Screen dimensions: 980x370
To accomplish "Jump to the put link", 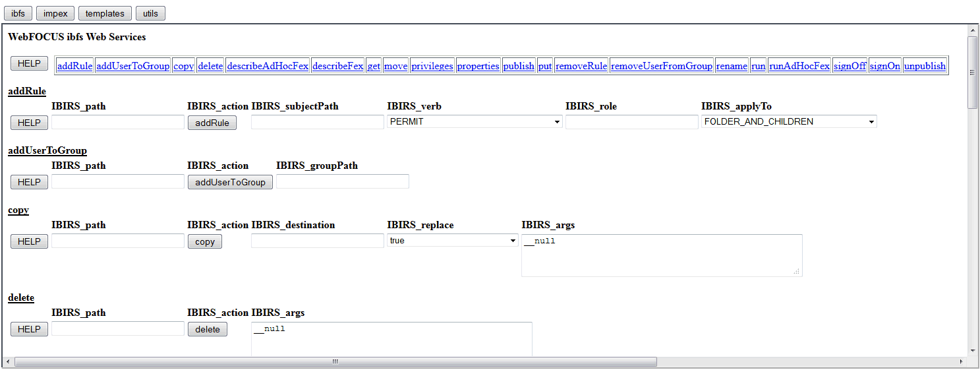I will point(545,66).
